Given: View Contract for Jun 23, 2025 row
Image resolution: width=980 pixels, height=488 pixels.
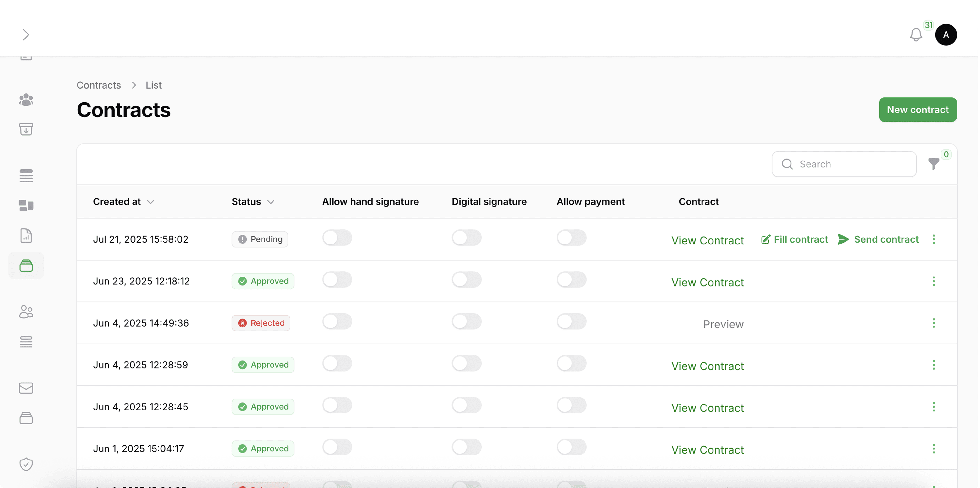Looking at the screenshot, I should (707, 282).
